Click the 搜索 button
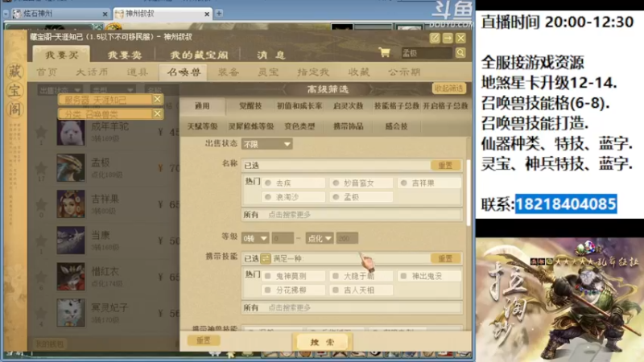This screenshot has width=644, height=362. pyautogui.click(x=322, y=341)
